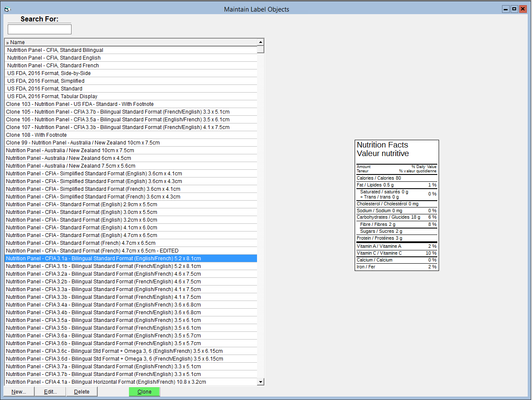The image size is (532, 400).
Task: Select Clone 107 CFIA 3.3b row
Action: click(x=131, y=127)
